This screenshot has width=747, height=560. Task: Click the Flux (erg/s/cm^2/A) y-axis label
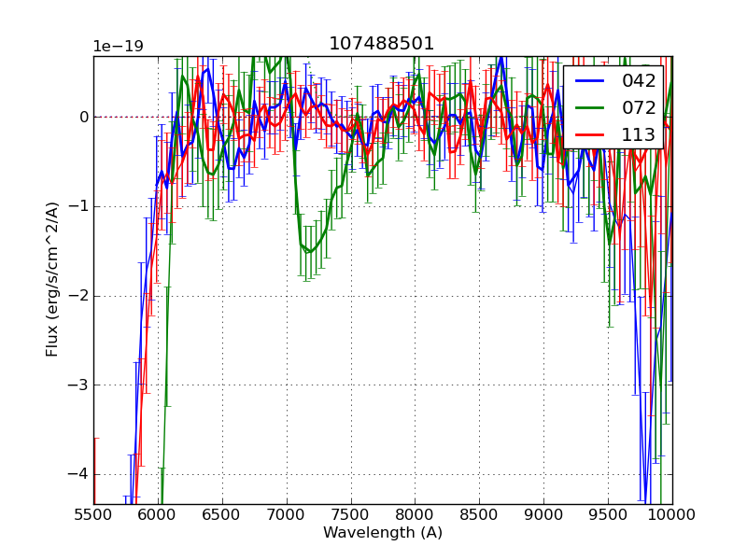coord(52,281)
